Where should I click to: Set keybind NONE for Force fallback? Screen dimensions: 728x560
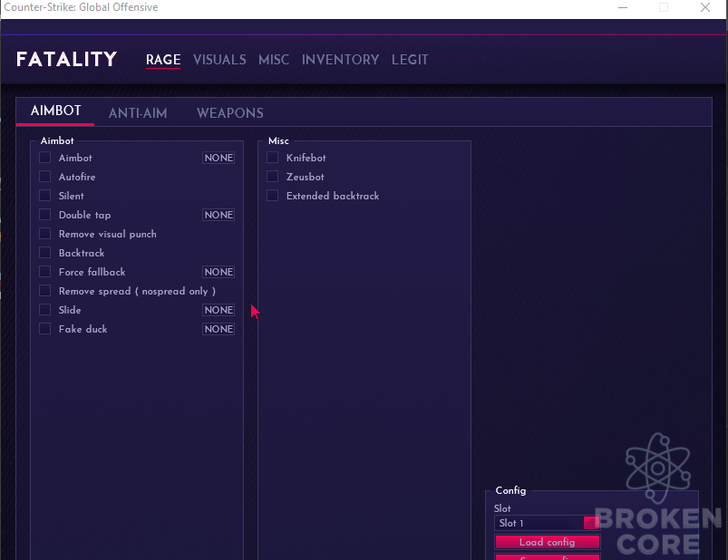coord(218,272)
